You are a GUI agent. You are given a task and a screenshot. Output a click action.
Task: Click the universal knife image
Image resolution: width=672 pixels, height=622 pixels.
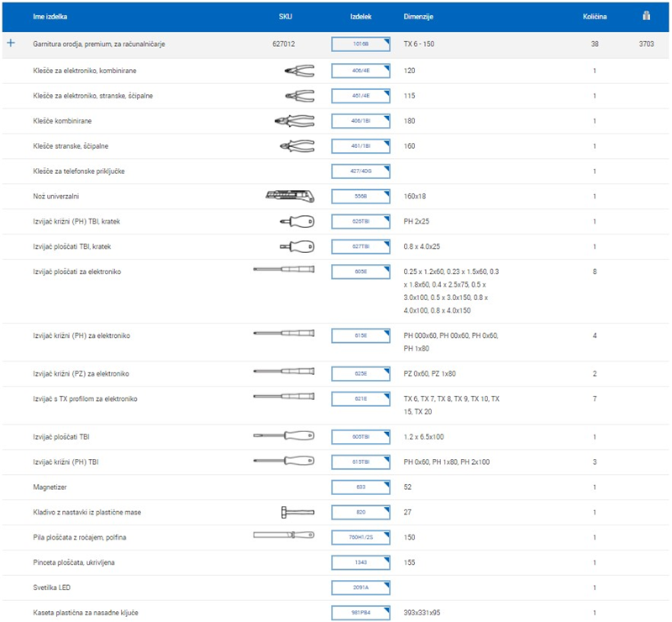290,196
